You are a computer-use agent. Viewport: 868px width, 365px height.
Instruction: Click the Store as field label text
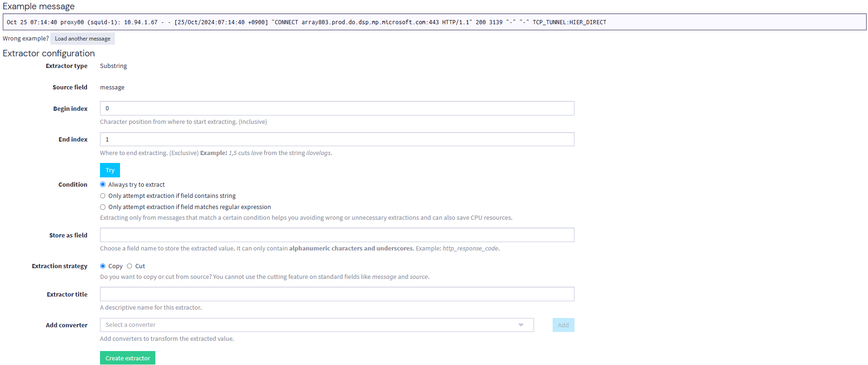coord(68,235)
